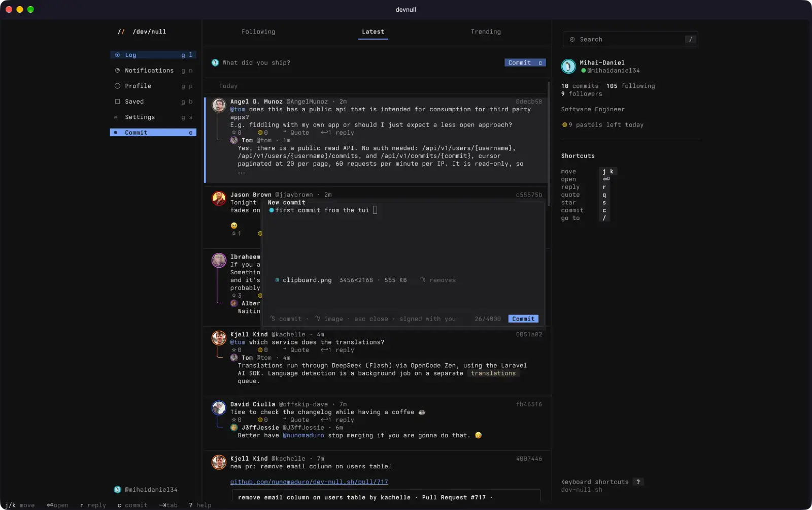Switch to the Trending tab
Screen dimensions: 812x510
486,31
